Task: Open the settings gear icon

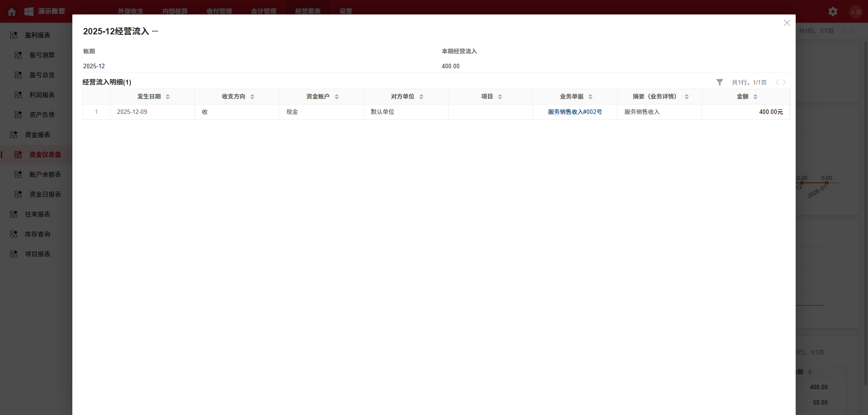Action: click(833, 12)
